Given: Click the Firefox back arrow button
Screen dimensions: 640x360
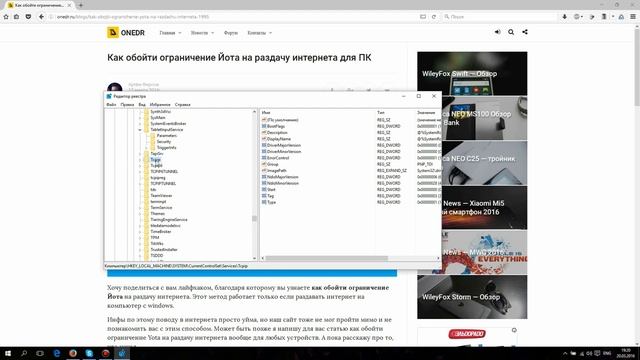Looking at the screenshot, I should (41, 17).
